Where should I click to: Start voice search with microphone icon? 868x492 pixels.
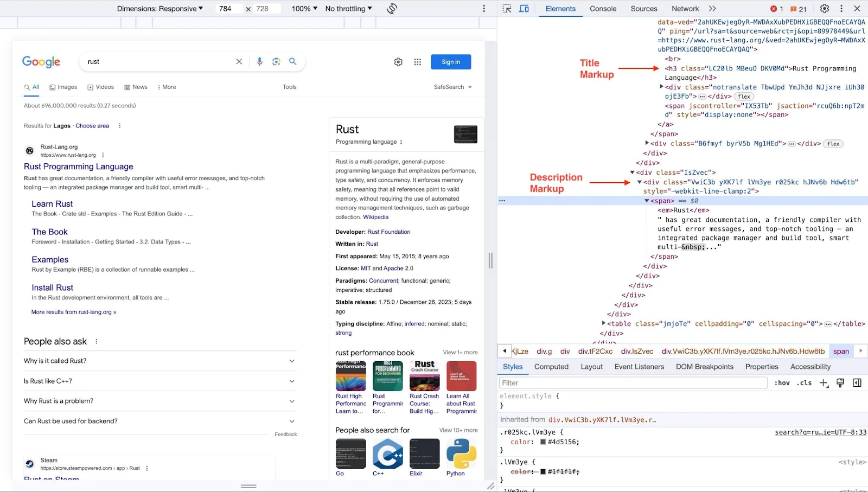259,62
